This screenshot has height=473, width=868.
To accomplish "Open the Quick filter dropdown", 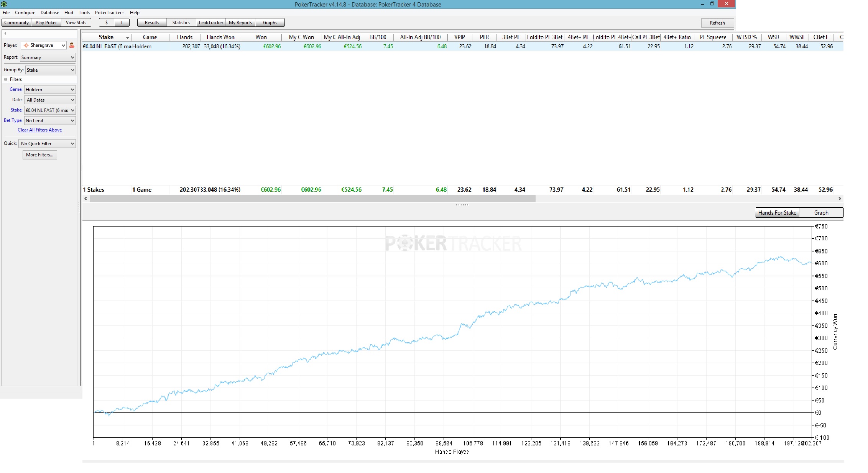I will pos(47,144).
